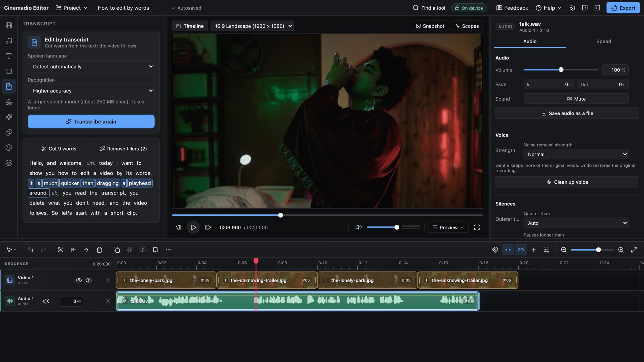Open the Layers stack sidebar panel

pos(9,163)
